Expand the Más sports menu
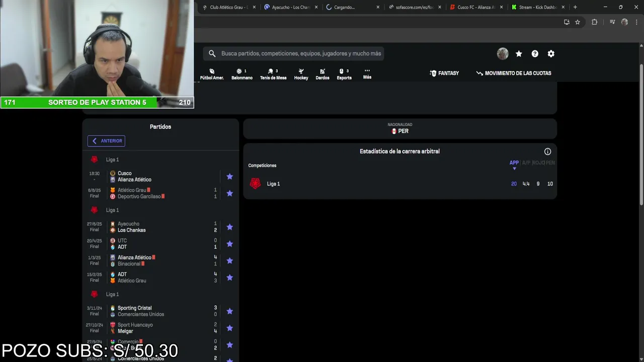644x362 pixels. 367,74
